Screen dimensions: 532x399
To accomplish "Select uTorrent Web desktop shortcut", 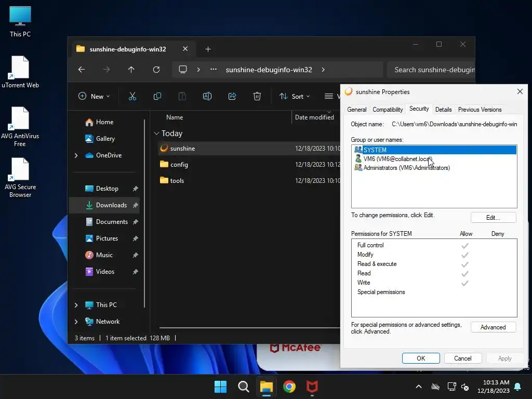I will point(20,72).
